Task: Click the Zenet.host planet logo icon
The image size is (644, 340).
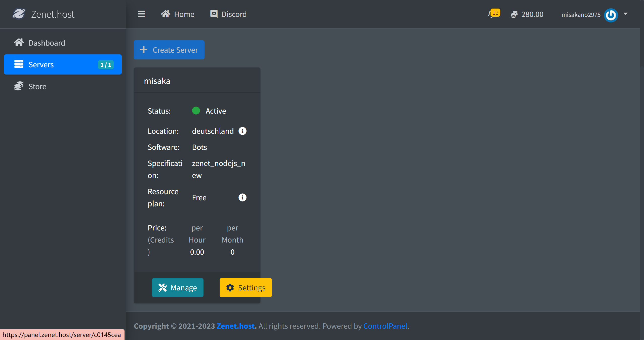Action: coord(19,14)
